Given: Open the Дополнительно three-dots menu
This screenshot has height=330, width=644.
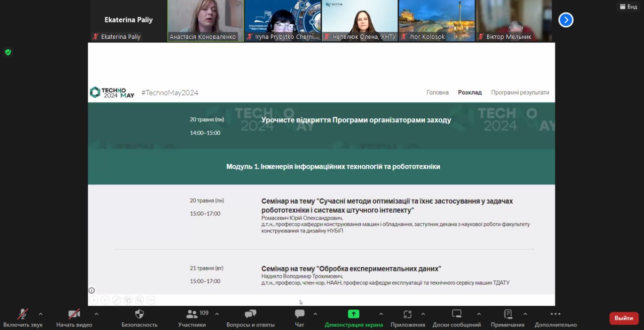Looking at the screenshot, I should 555,318.
